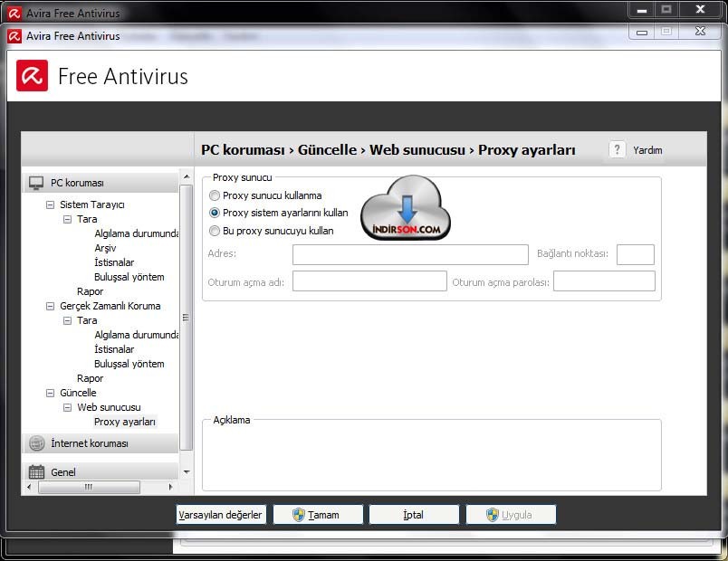This screenshot has width=728, height=561.
Task: Collapse the Tara node under Gerçek Zamanlı Koruma
Action: pyautogui.click(x=67, y=320)
